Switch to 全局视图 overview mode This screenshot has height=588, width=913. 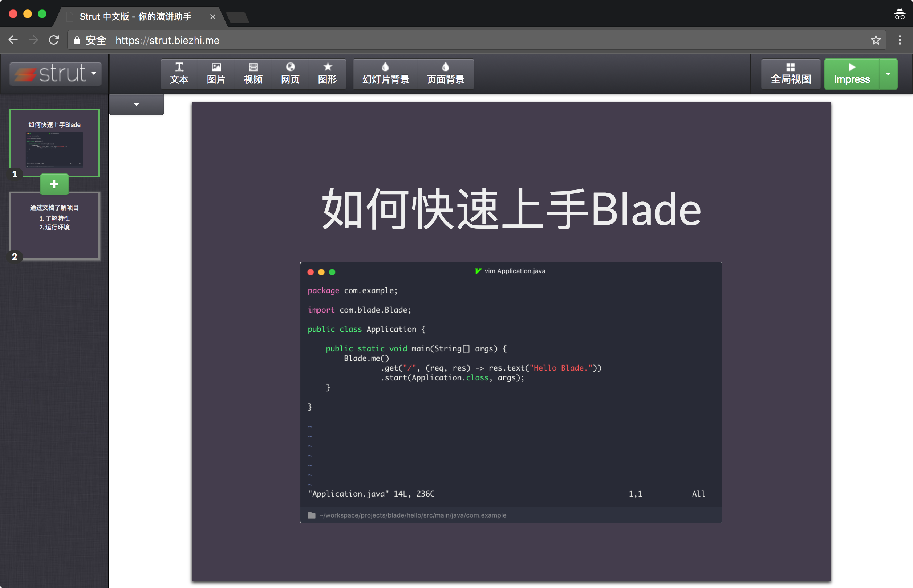tap(790, 74)
